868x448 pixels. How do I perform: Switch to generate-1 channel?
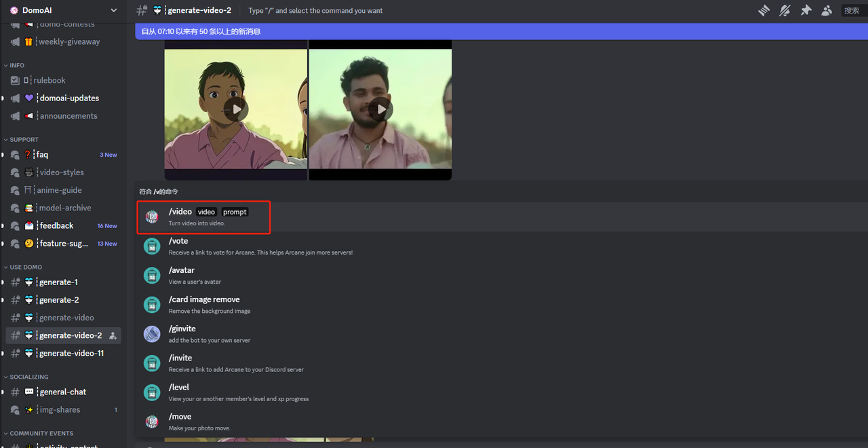pos(63,282)
